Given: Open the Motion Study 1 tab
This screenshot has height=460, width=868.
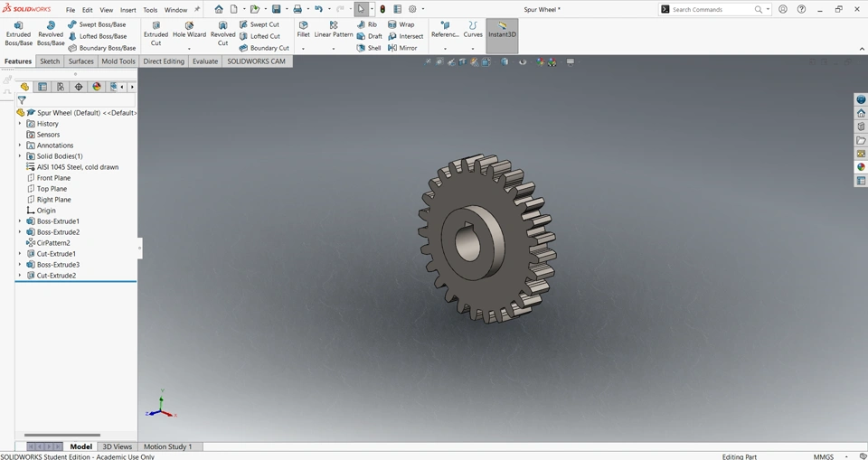Looking at the screenshot, I should pyautogui.click(x=167, y=446).
